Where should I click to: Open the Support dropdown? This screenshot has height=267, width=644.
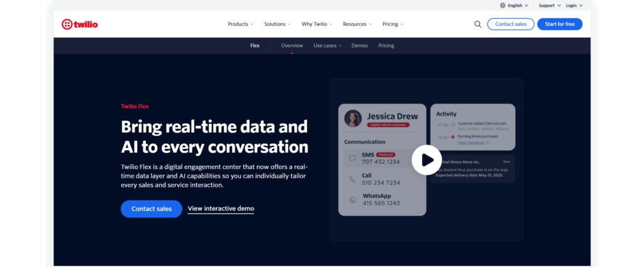(550, 5)
